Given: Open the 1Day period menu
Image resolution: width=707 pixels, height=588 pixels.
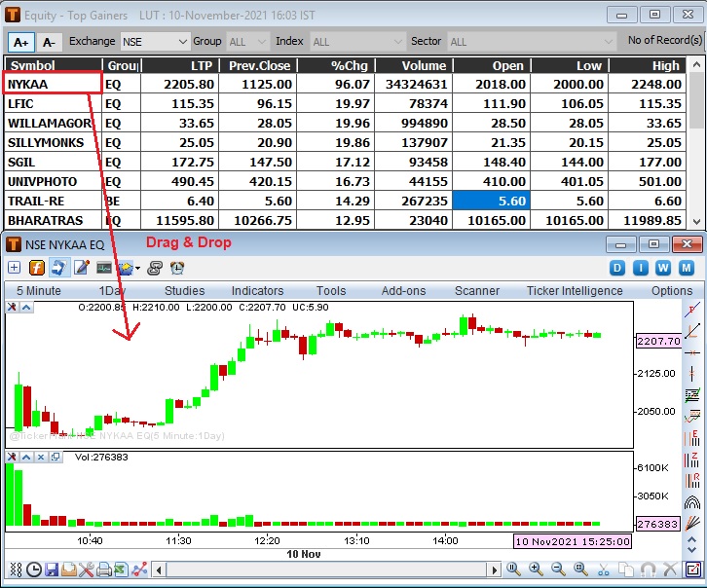Looking at the screenshot, I should 112,291.
